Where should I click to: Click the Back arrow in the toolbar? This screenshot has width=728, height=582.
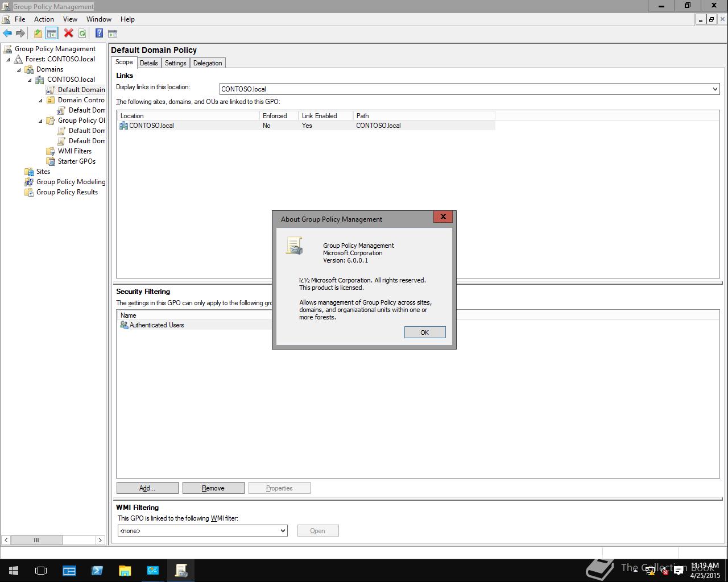click(x=7, y=34)
